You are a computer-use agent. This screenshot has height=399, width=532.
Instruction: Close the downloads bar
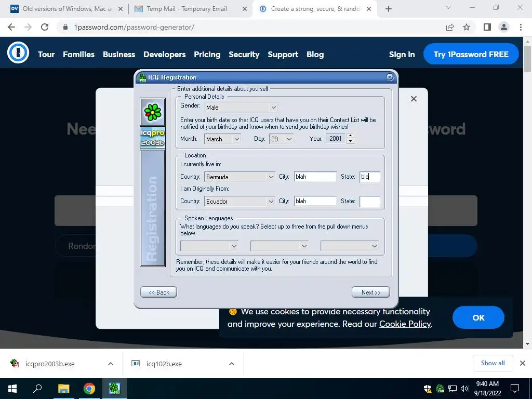tap(523, 363)
